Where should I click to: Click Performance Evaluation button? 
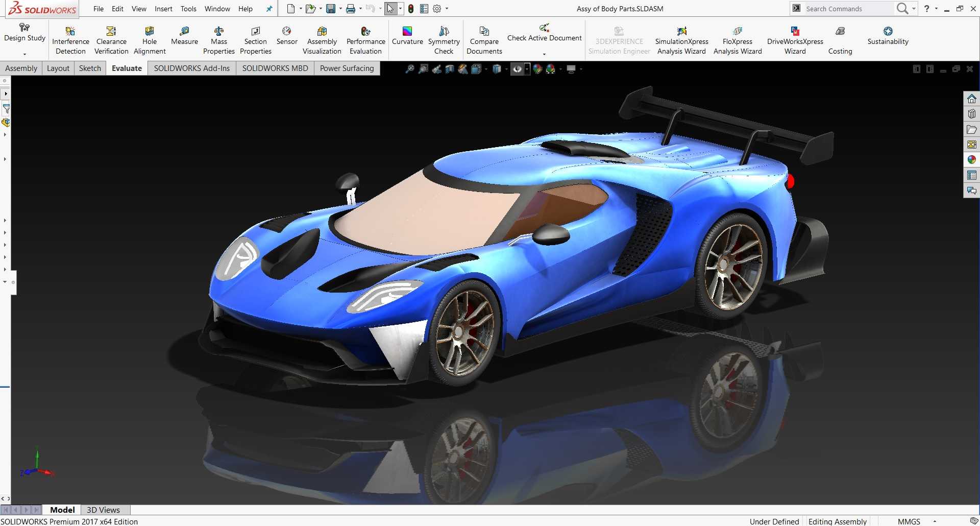[x=365, y=40]
